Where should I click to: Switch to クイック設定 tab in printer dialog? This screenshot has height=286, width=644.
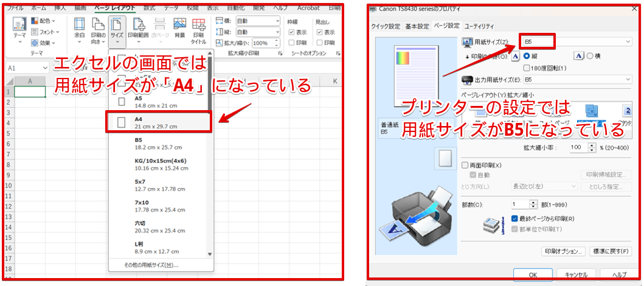tap(386, 26)
